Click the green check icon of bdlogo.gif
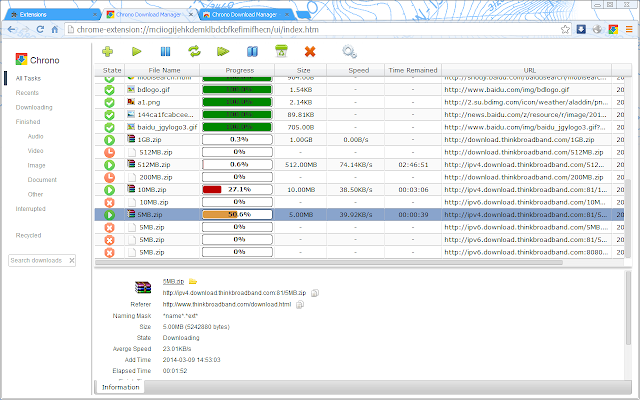The image size is (640, 400). pos(109,90)
